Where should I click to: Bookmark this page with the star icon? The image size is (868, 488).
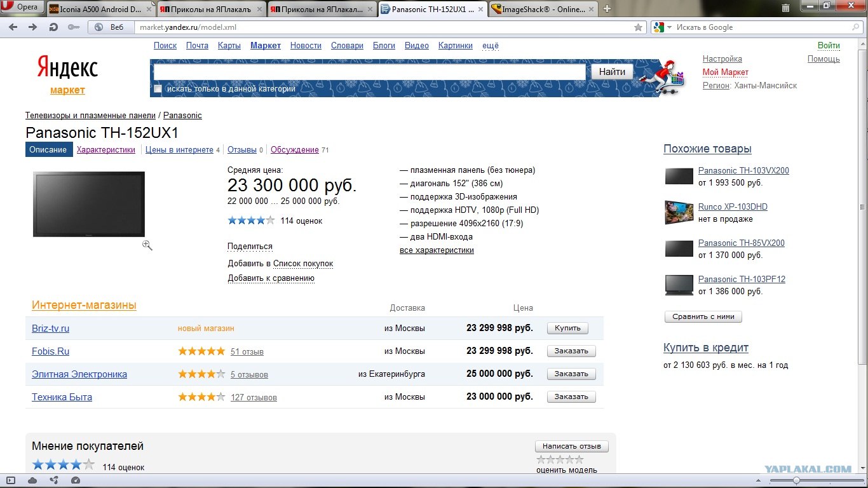pos(639,27)
